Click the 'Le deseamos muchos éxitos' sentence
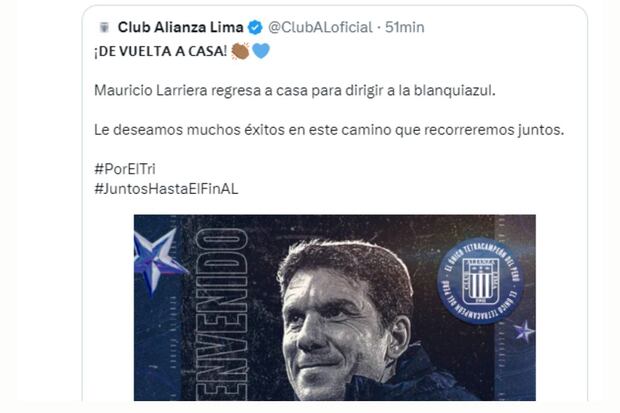The height and width of the screenshot is (413, 620). (x=329, y=130)
